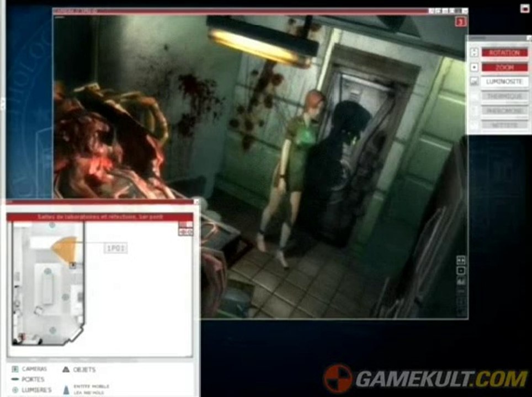Image resolution: width=532 pixels, height=397 pixels.
Task: Click the light marker at bottom of map
Action: click(x=52, y=330)
